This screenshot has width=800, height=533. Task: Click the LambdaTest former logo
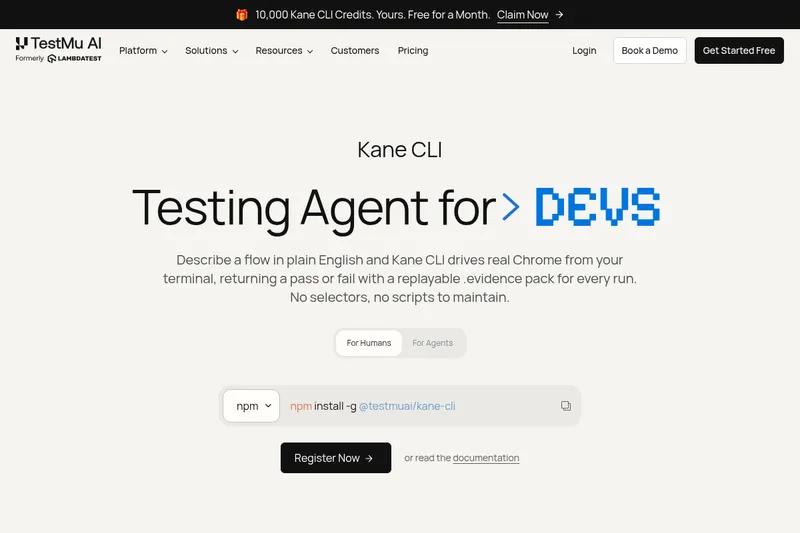click(x=74, y=59)
